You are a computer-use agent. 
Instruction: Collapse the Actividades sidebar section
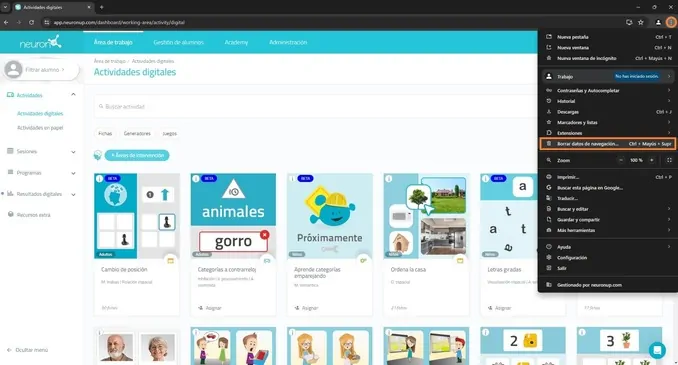(x=73, y=95)
